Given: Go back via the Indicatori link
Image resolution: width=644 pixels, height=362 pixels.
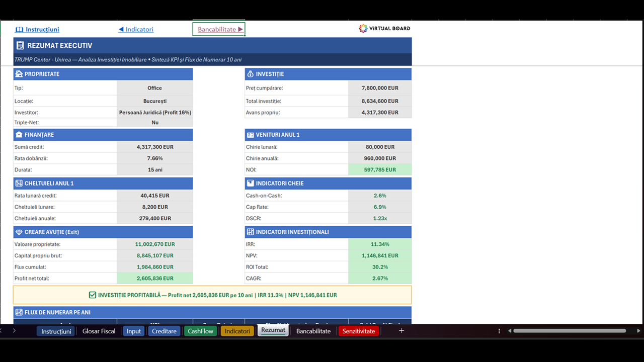Looking at the screenshot, I should pyautogui.click(x=136, y=29).
